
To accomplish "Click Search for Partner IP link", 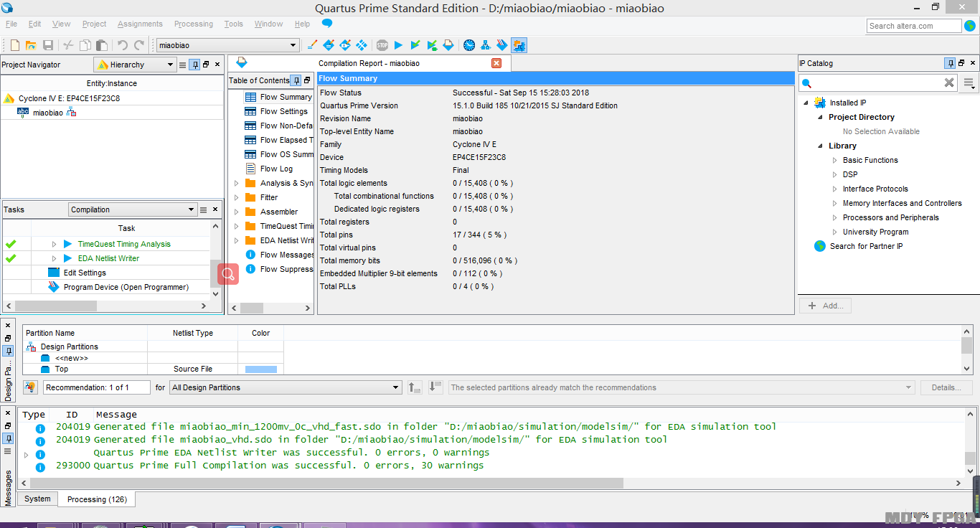I will pyautogui.click(x=866, y=246).
